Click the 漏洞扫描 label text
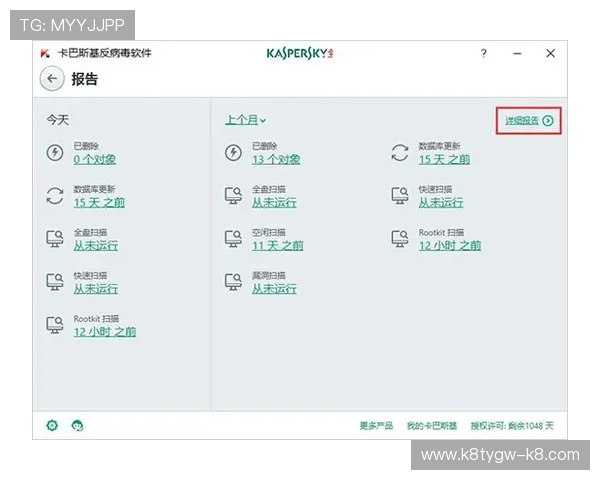Image resolution: width=600 pixels, height=480 pixels. tap(269, 275)
